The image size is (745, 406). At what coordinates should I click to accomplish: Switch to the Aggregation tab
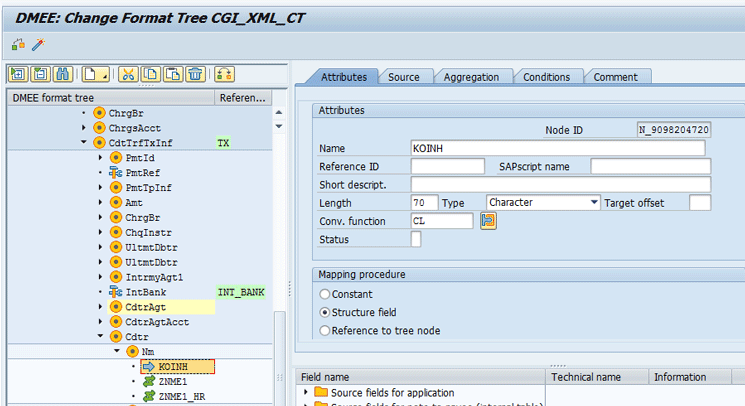(x=471, y=77)
